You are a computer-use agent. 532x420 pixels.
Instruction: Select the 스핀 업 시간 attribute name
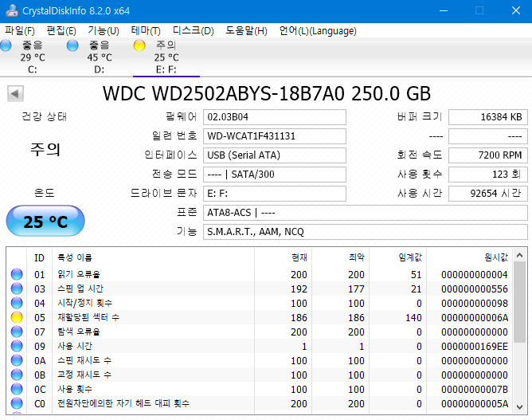pos(80,289)
